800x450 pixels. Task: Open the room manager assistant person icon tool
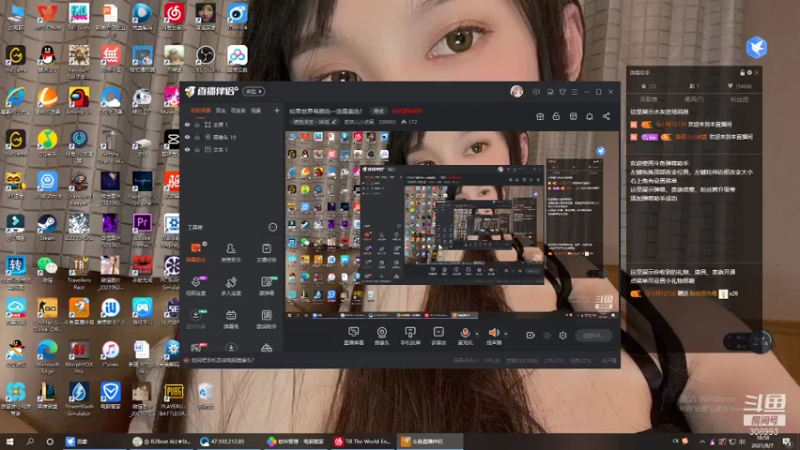(231, 253)
